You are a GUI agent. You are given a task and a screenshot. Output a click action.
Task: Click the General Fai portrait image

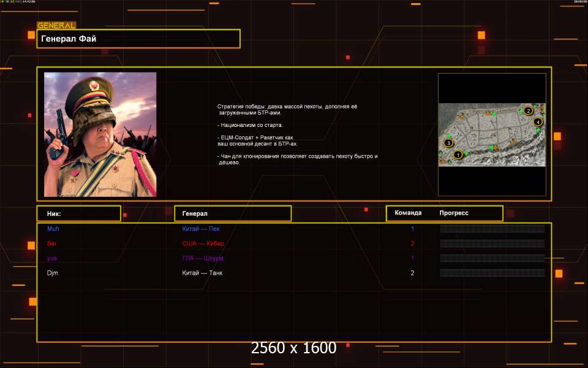coord(100,134)
